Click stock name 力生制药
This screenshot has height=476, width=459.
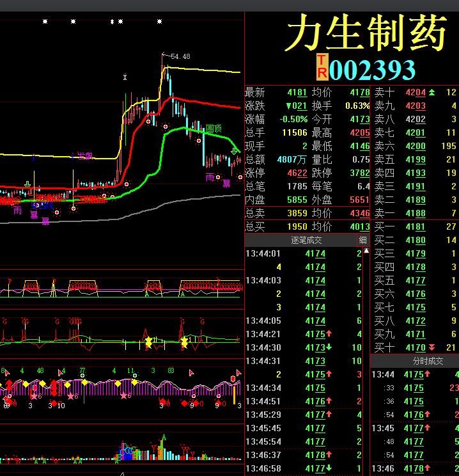coord(366,33)
